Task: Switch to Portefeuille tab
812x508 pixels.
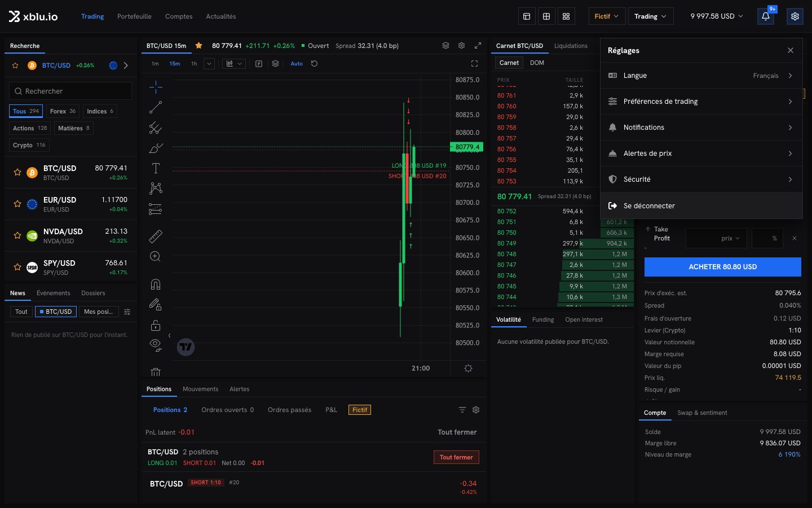Action: tap(134, 16)
